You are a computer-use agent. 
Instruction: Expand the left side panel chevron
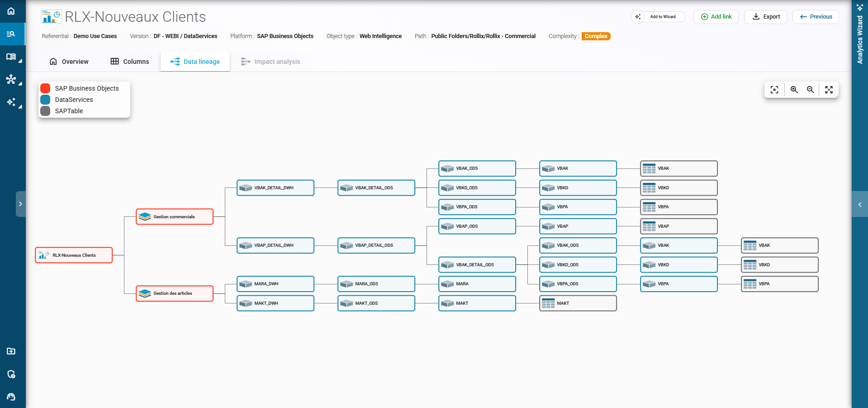click(20, 204)
